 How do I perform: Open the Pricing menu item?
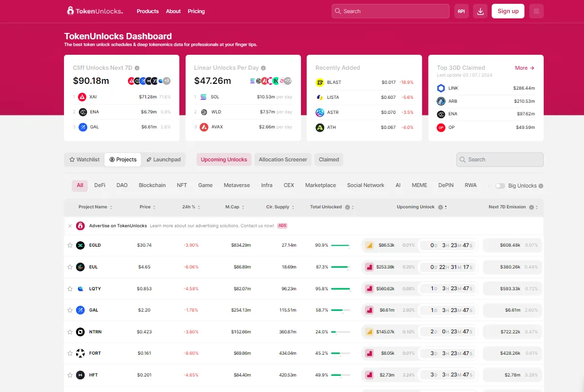(196, 11)
